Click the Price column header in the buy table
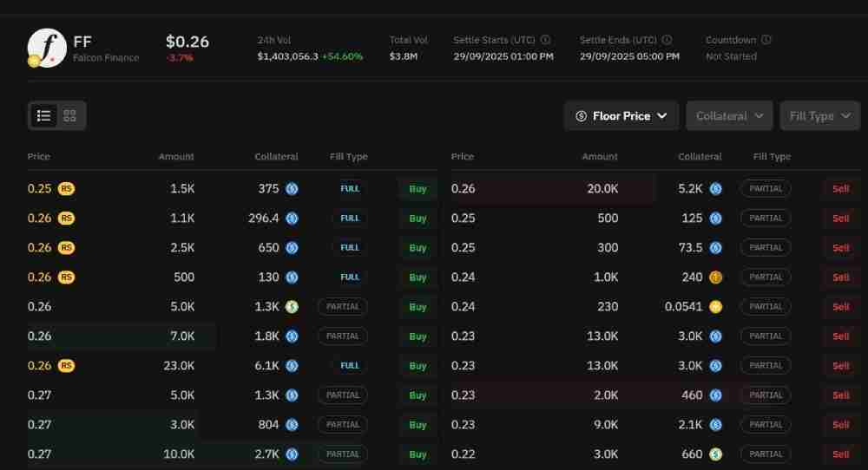 click(x=39, y=157)
